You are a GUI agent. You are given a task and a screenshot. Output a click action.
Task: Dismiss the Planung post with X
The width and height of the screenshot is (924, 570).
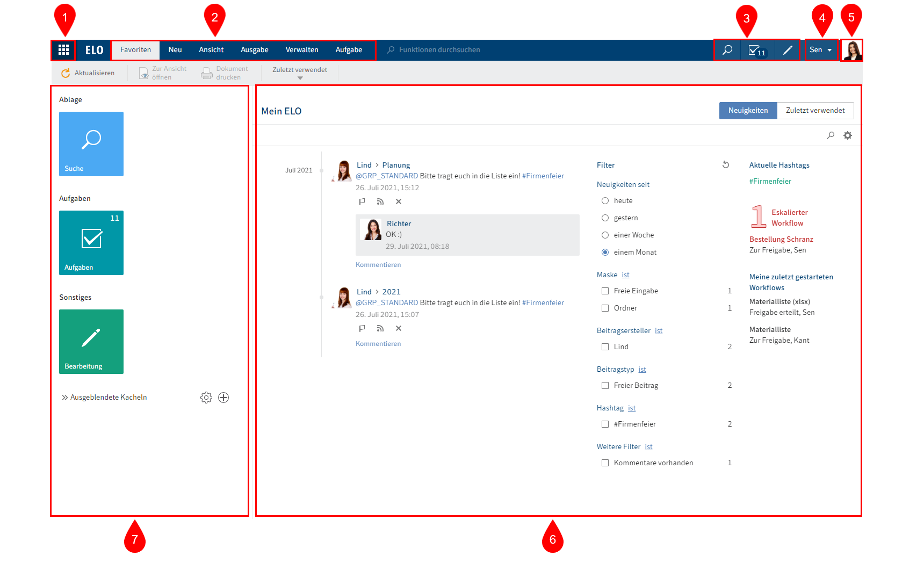point(399,201)
